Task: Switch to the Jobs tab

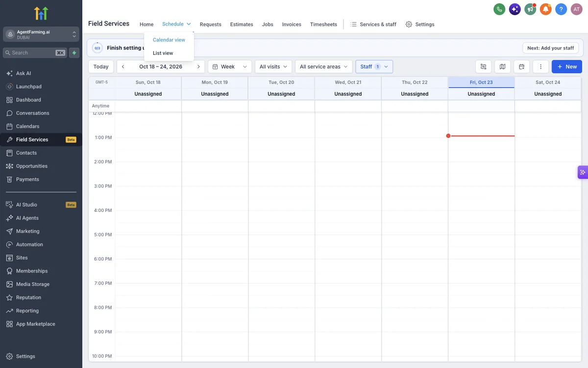Action: (268, 24)
